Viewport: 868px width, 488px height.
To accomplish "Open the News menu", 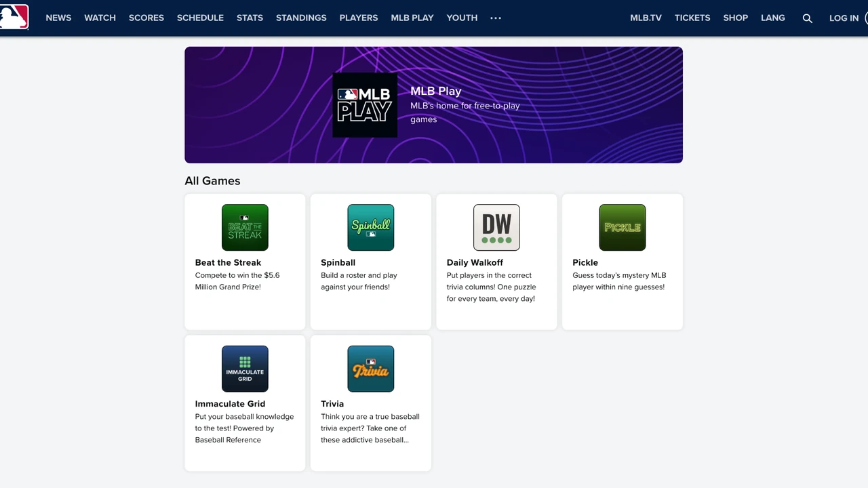I will (58, 18).
